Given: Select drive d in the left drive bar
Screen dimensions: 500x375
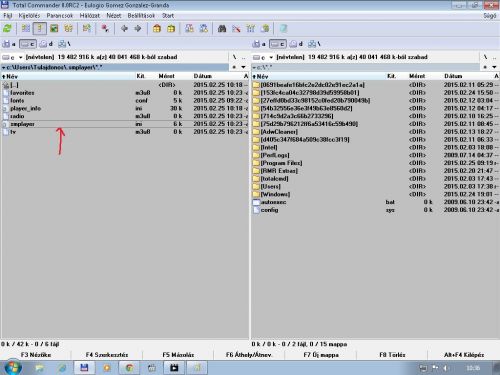Looking at the screenshot, I should (46, 44).
